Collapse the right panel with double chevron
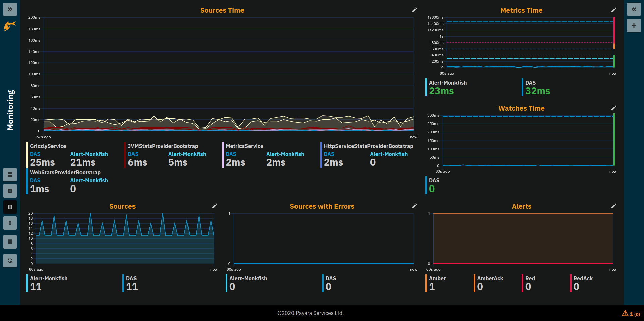This screenshot has width=644, height=321. click(x=634, y=9)
